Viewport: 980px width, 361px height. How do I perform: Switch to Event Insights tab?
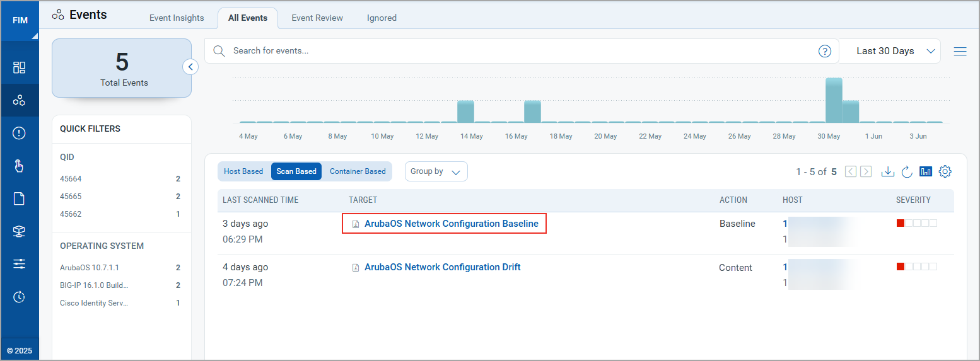tap(177, 18)
